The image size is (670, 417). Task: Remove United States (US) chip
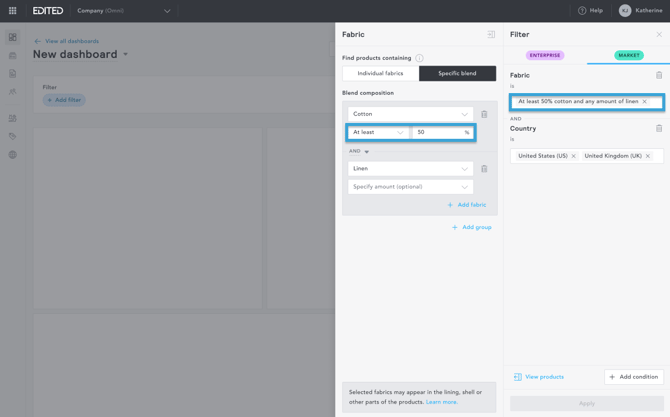pyautogui.click(x=573, y=156)
